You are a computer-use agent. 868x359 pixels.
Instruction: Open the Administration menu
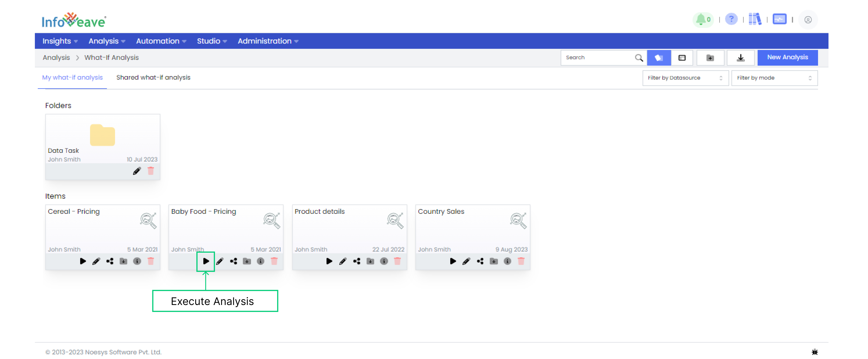(268, 41)
